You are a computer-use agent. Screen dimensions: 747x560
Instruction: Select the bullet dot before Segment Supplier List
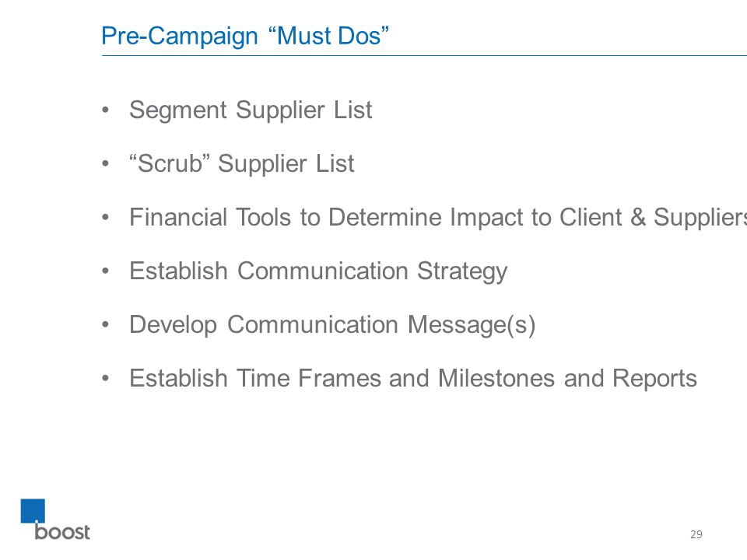click(x=106, y=110)
